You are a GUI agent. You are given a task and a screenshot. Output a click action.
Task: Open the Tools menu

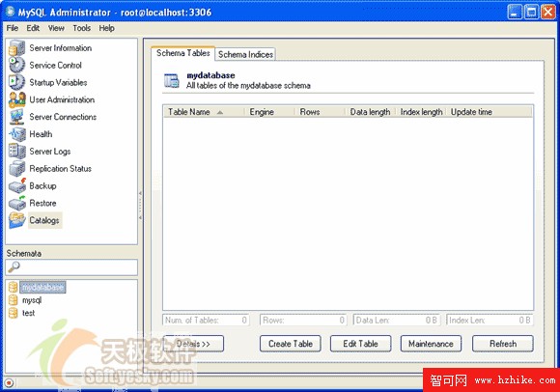(81, 28)
